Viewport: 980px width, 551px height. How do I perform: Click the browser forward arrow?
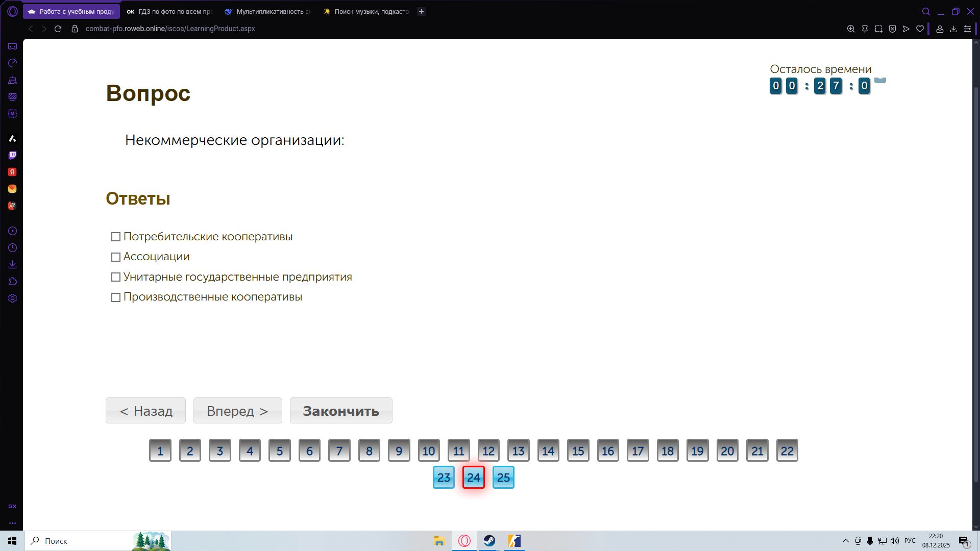(44, 29)
